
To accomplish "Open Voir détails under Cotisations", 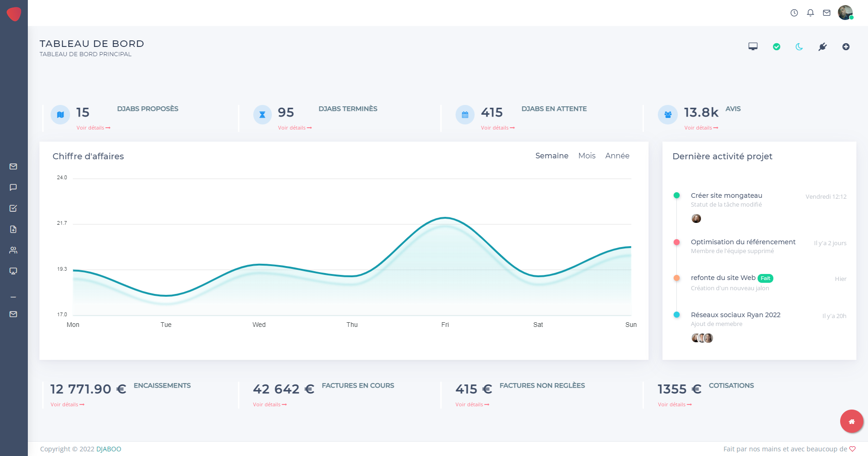I will [x=675, y=404].
